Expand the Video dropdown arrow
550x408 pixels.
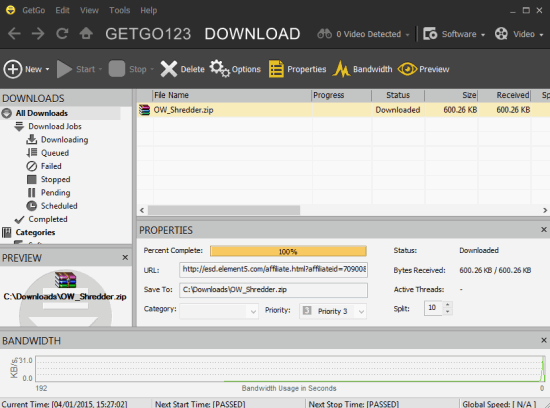coord(541,35)
